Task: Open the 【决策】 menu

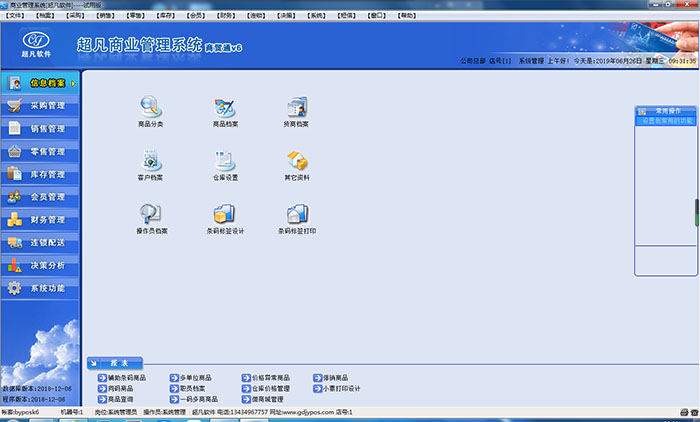Action: [x=287, y=16]
